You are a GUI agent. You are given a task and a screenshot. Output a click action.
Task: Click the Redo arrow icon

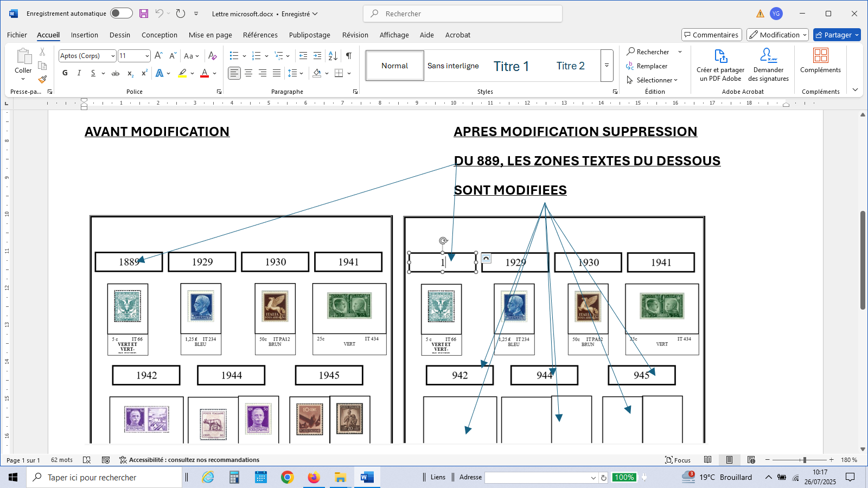[181, 14]
